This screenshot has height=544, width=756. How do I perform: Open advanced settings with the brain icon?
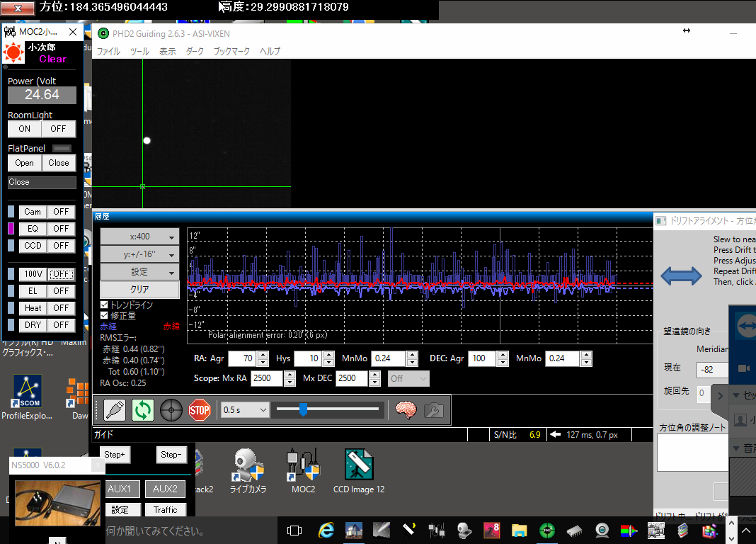click(406, 410)
